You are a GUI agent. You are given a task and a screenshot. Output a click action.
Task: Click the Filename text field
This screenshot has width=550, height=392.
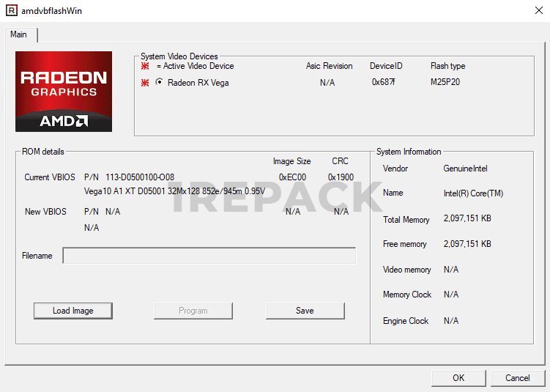(x=209, y=256)
